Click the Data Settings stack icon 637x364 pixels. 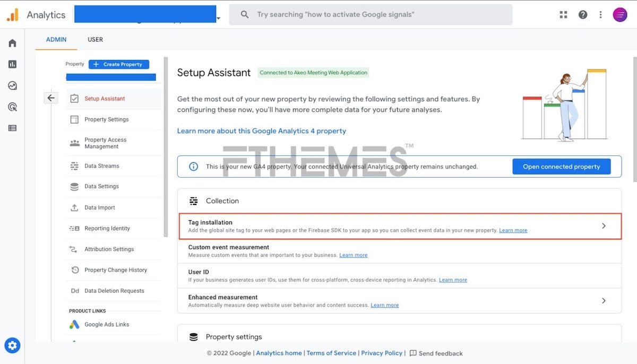pyautogui.click(x=74, y=186)
